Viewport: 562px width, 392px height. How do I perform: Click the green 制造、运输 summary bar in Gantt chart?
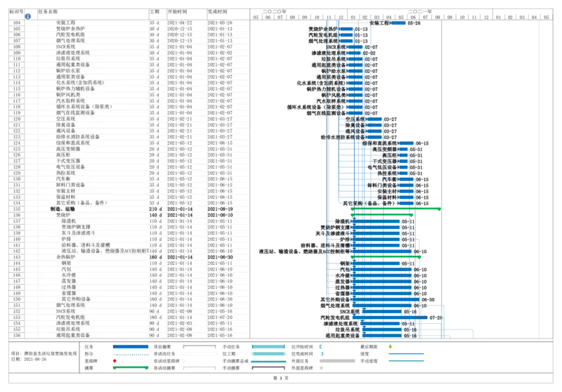pyautogui.click(x=393, y=209)
